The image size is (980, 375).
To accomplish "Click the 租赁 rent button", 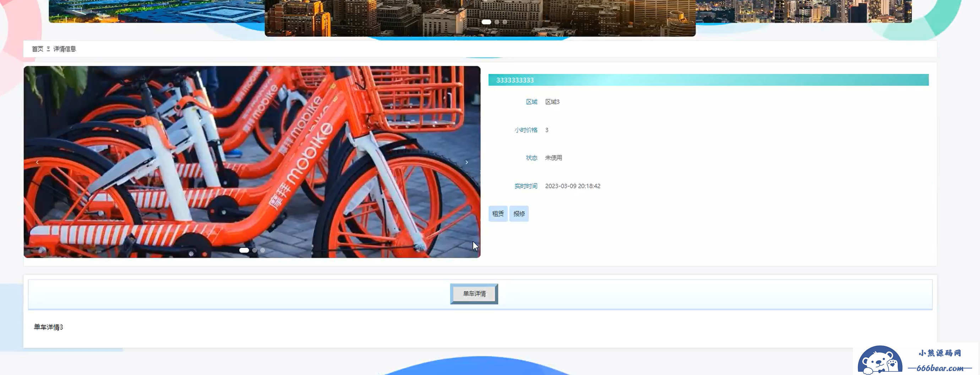I will (497, 214).
